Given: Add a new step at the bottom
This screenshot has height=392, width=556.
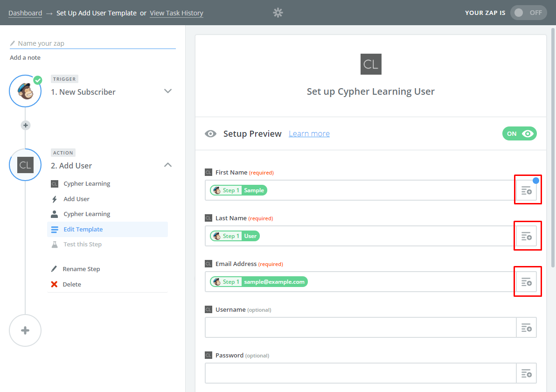Looking at the screenshot, I should pyautogui.click(x=25, y=330).
